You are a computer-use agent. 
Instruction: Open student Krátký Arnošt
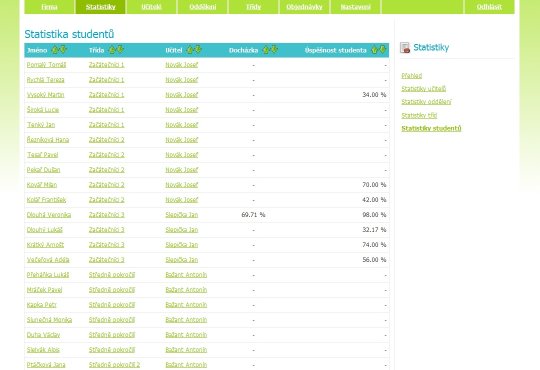(45, 245)
